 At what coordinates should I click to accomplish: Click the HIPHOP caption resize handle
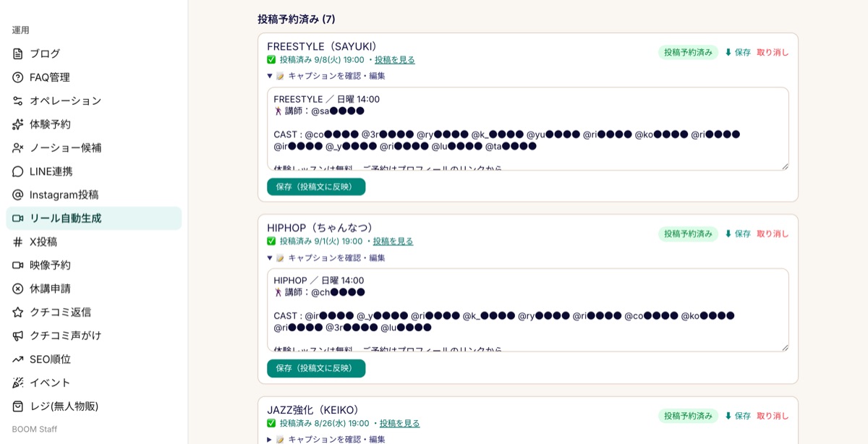coord(785,348)
